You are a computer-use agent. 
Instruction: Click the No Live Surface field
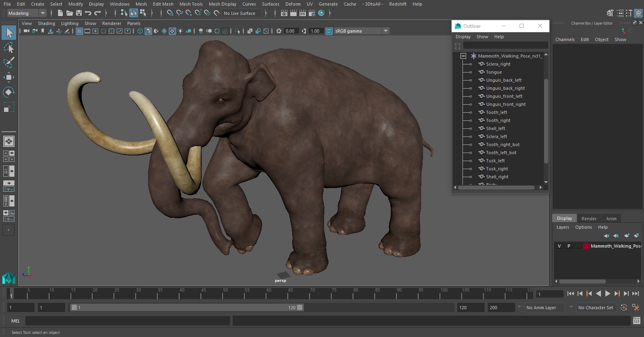coord(242,13)
